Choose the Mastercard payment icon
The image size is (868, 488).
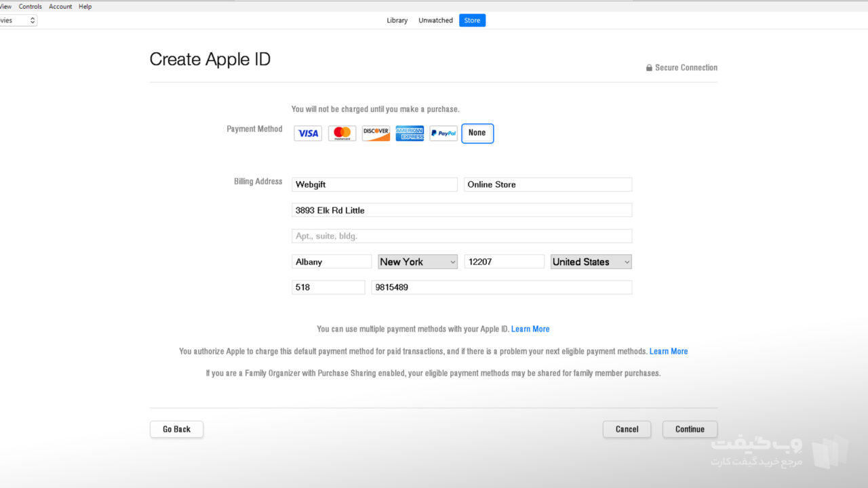342,134
